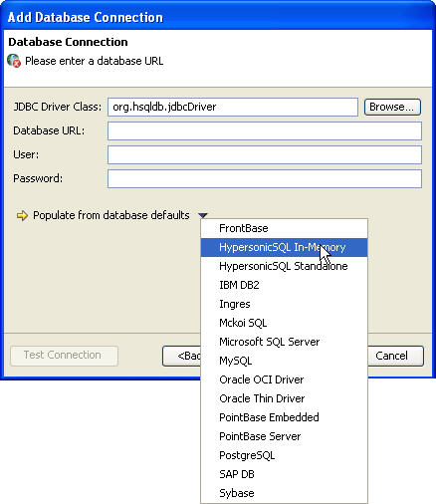The width and height of the screenshot is (436, 504).
Task: Click the disabled Test Connection button
Action: [64, 356]
